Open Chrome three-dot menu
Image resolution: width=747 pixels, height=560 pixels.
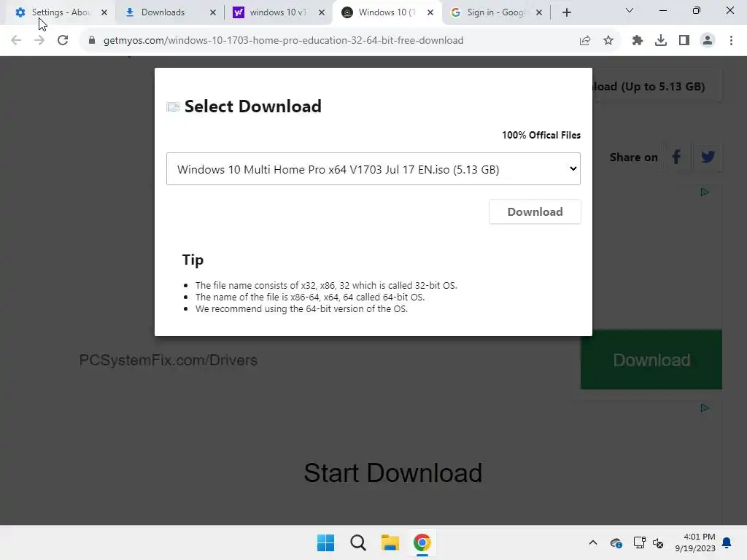pyautogui.click(x=731, y=41)
